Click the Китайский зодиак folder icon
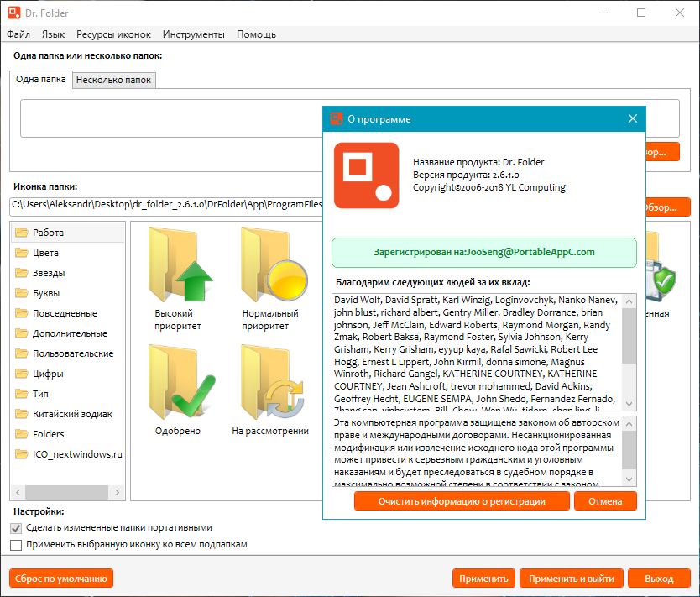 (x=22, y=414)
